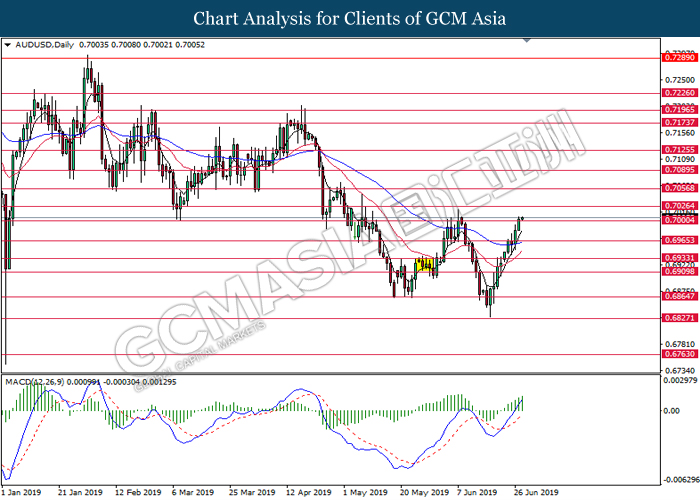Click the 0.002979 MACD scale value
The height and width of the screenshot is (500, 700).
pyautogui.click(x=680, y=380)
